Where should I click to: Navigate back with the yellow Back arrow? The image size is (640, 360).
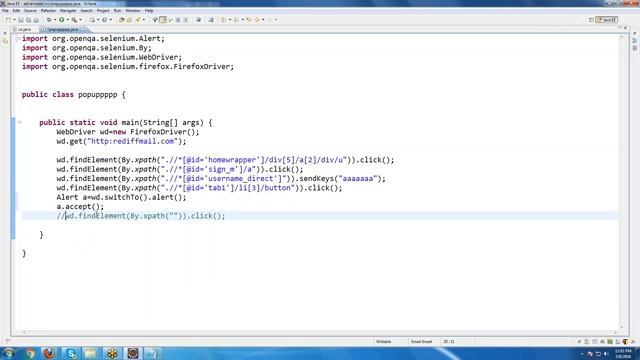pyautogui.click(x=257, y=20)
